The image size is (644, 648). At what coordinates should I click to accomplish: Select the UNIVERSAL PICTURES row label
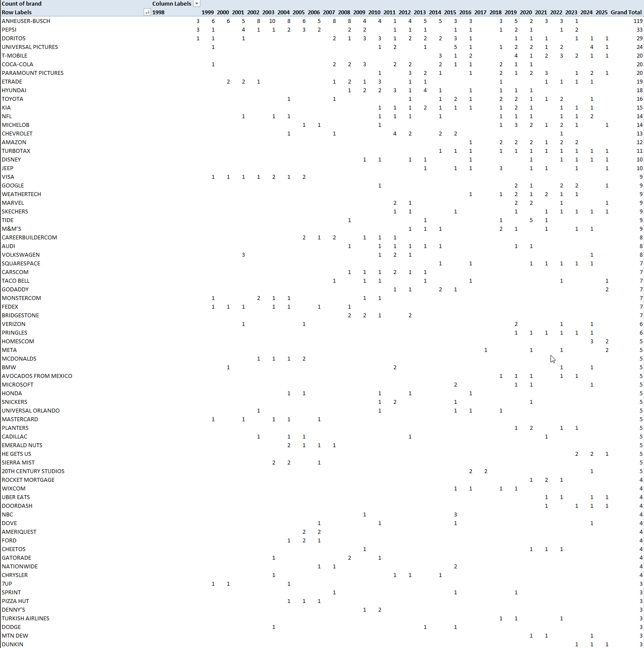click(30, 47)
